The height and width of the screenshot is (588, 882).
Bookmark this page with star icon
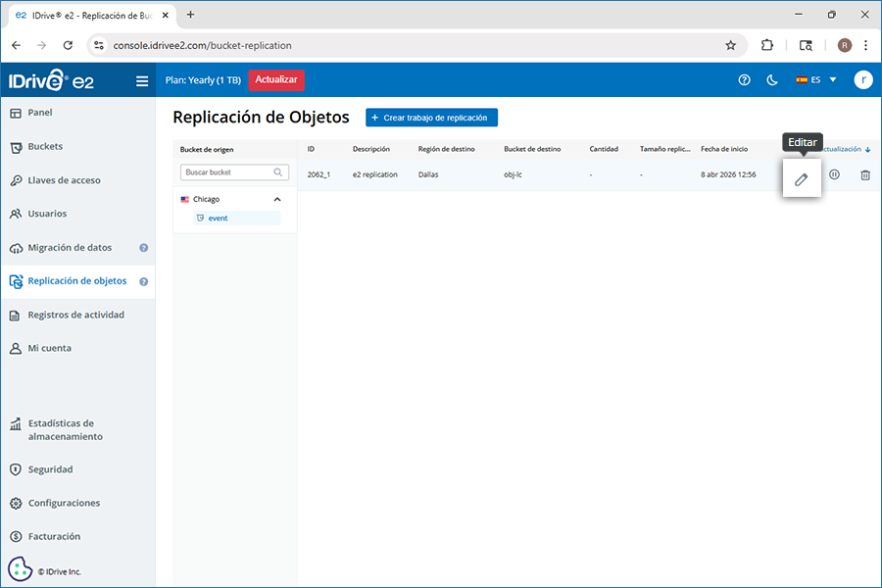[730, 45]
